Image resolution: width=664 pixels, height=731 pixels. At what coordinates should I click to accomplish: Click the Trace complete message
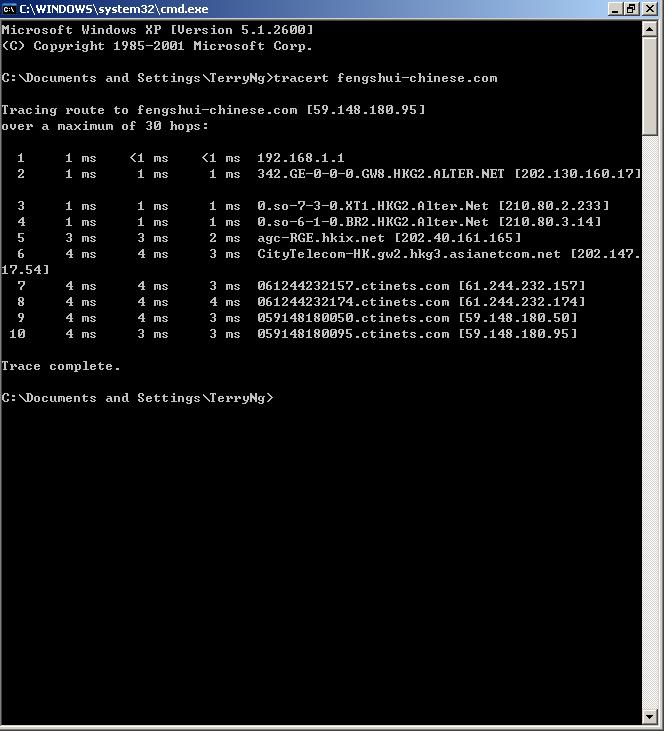click(x=61, y=366)
